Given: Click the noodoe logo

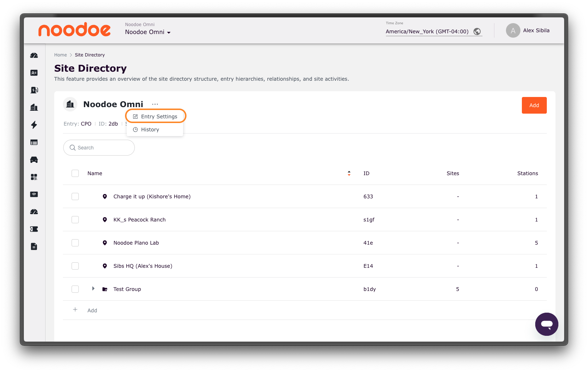Looking at the screenshot, I should (74, 30).
